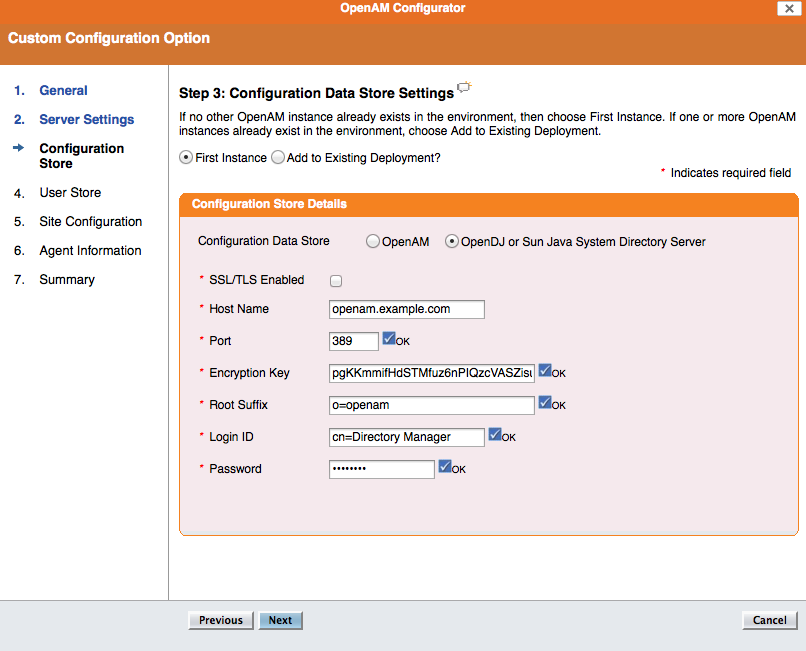Click the Encryption Key label

click(x=249, y=373)
